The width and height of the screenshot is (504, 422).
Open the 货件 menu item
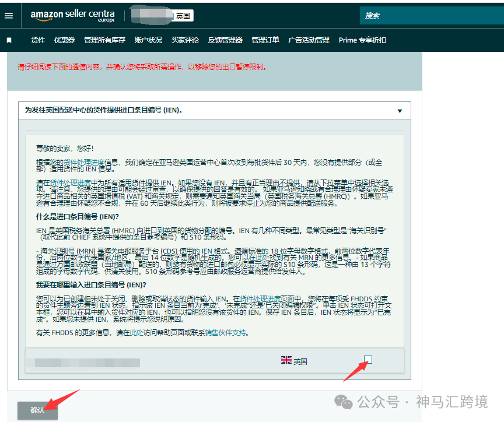click(38, 40)
